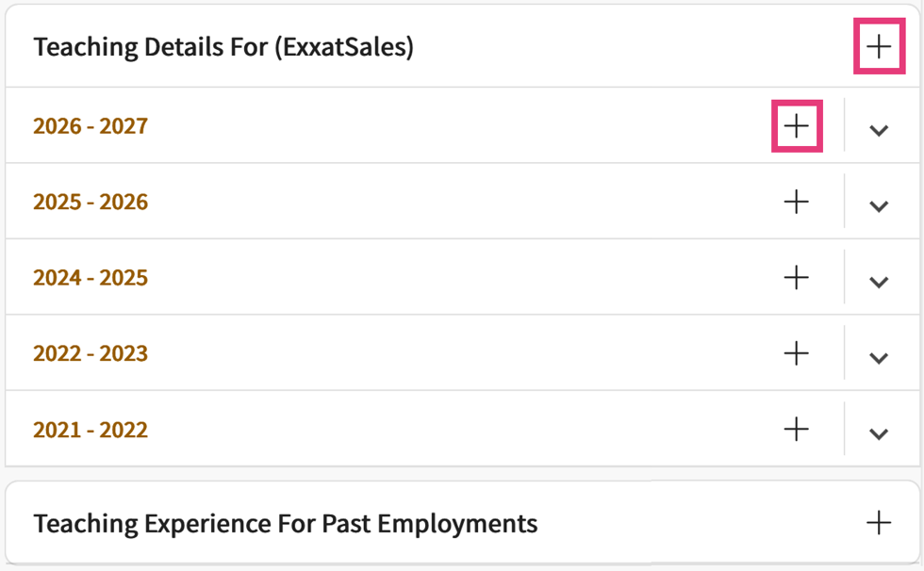This screenshot has height=571, width=924.
Task: Choose the 2022 - 2023 year label
Action: 91,354
